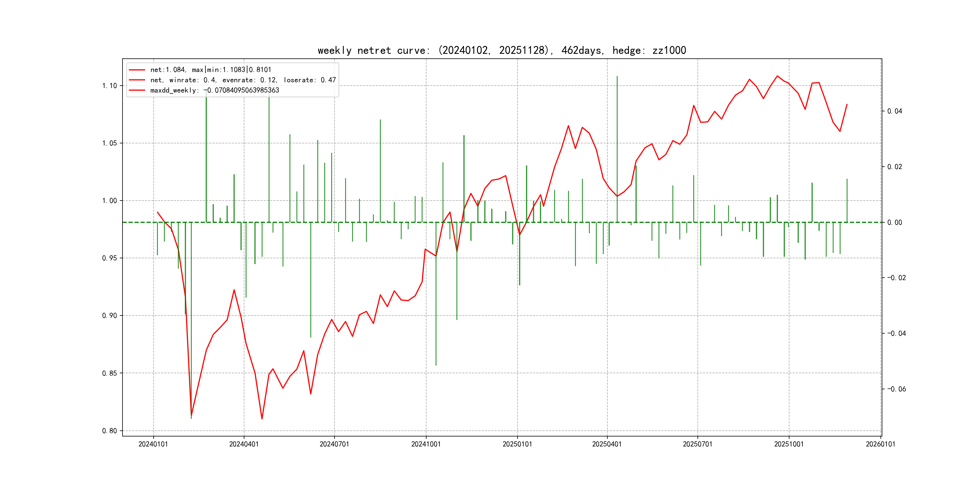Click the 20241001 x-axis label
980x490 pixels.
coord(426,444)
